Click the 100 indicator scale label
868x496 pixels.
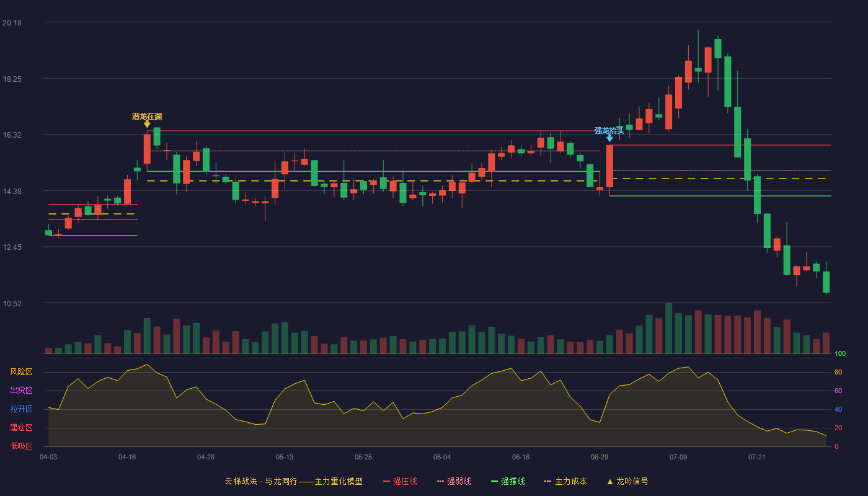coord(840,353)
